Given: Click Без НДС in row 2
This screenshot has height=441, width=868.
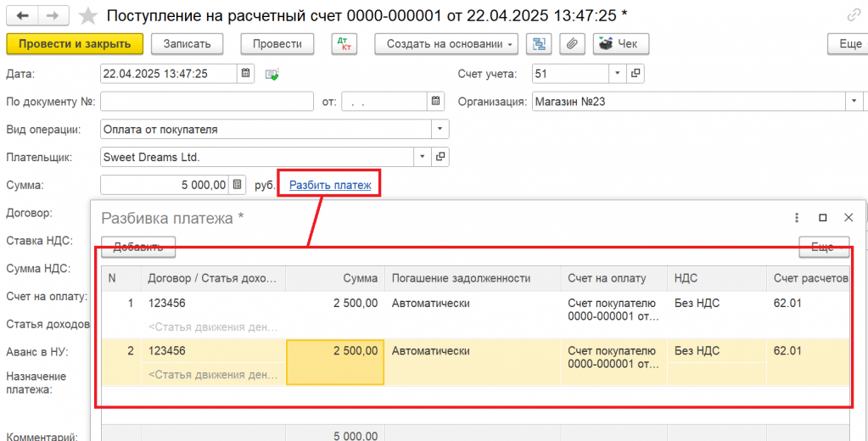Looking at the screenshot, I should point(697,351).
